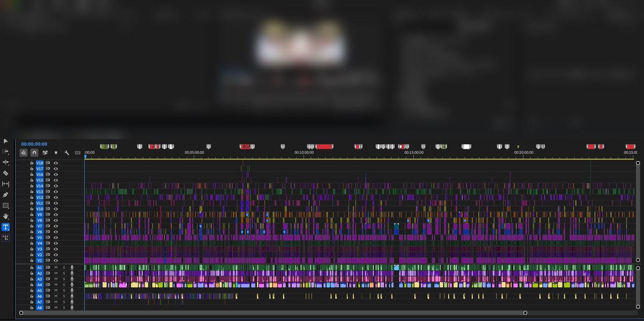
Task: Toggle sync lock on track V5
Action: [48, 237]
